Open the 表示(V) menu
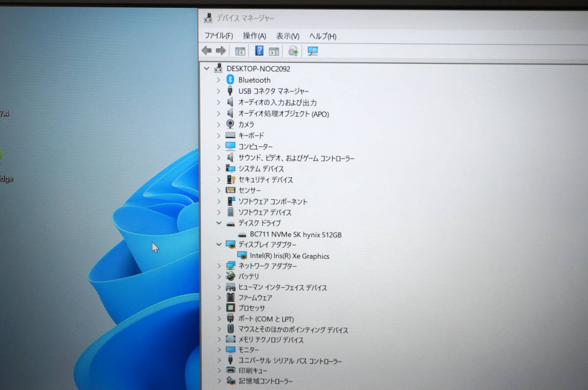 click(288, 36)
